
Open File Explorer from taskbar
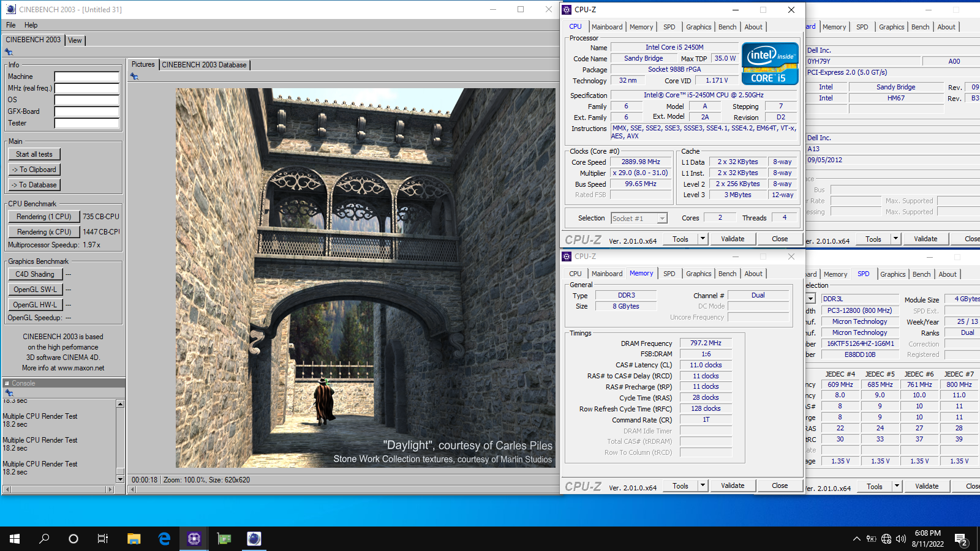point(134,539)
